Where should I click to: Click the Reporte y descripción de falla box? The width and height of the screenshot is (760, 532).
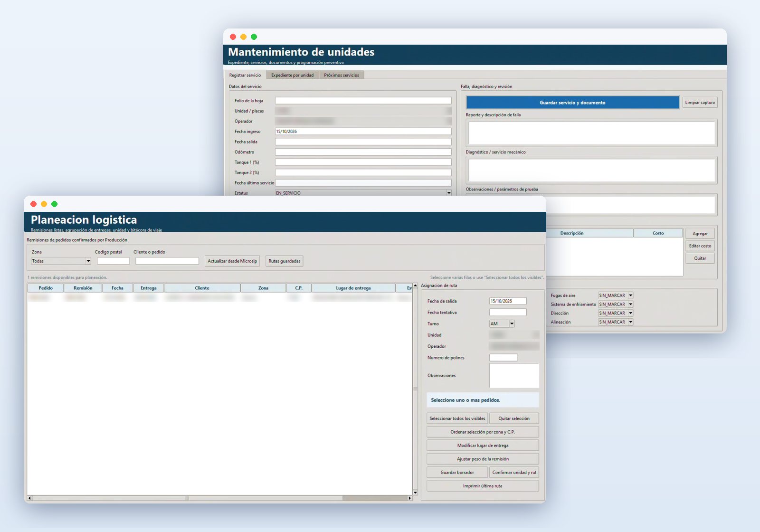[592, 133]
